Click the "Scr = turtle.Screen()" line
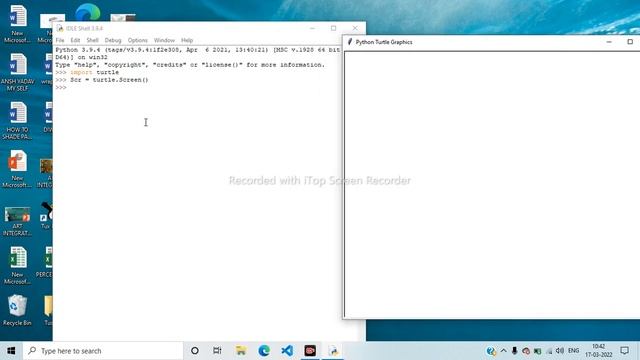This screenshot has width=640, height=360. 109,80
